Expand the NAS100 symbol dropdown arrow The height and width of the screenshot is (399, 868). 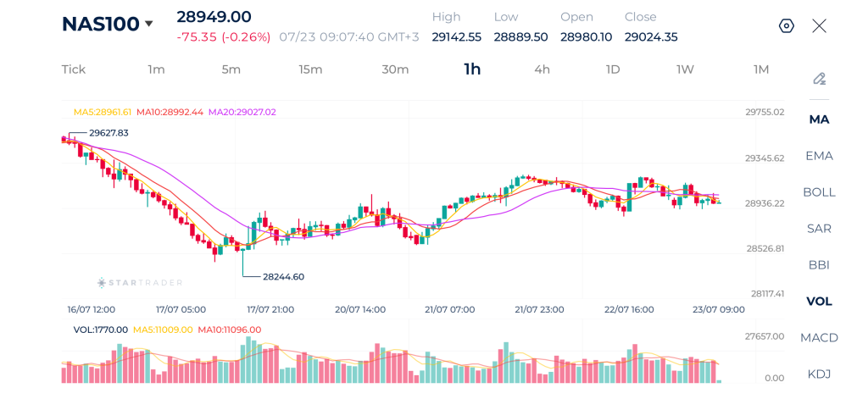coord(148,24)
